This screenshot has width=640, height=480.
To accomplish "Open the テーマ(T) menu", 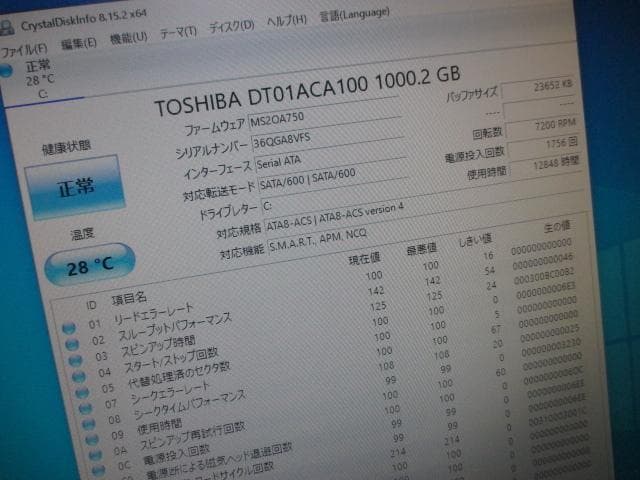I will [177, 32].
